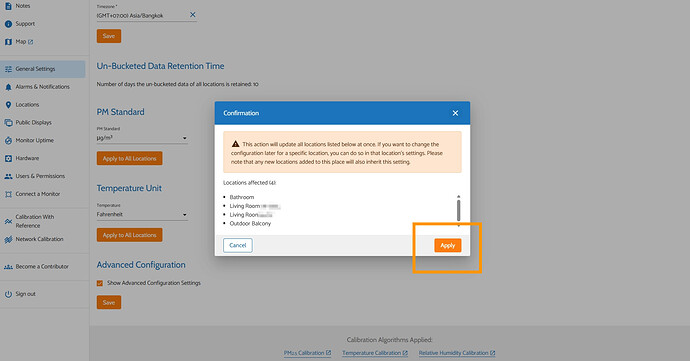
Task: Open Support from the sidebar
Action: pos(25,24)
